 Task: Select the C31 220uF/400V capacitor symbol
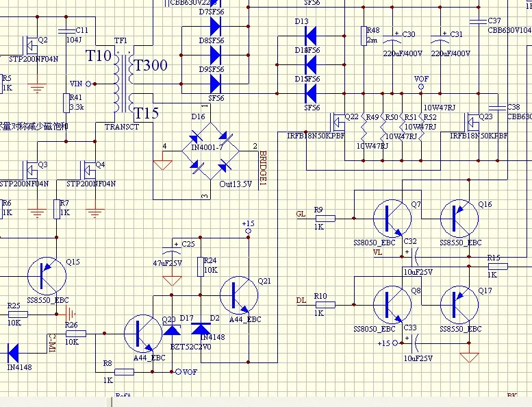tap(440, 39)
